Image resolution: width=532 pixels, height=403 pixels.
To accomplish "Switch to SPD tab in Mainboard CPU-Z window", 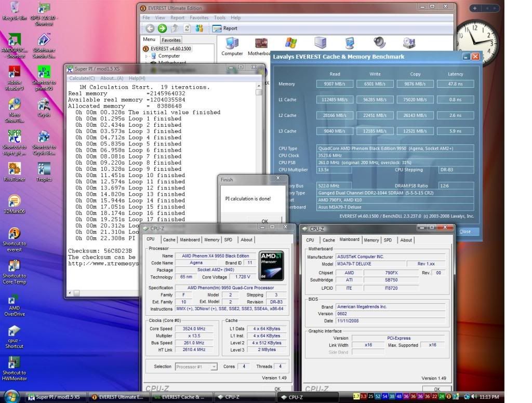I will pos(388,240).
